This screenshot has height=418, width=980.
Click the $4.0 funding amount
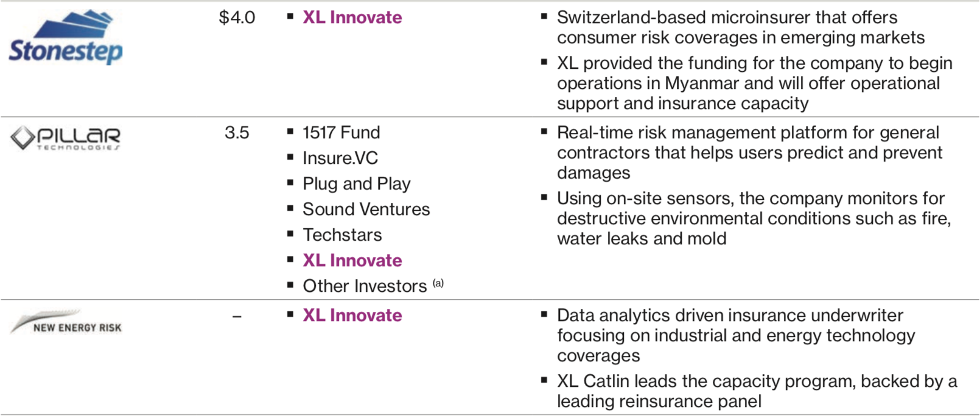coord(237,17)
